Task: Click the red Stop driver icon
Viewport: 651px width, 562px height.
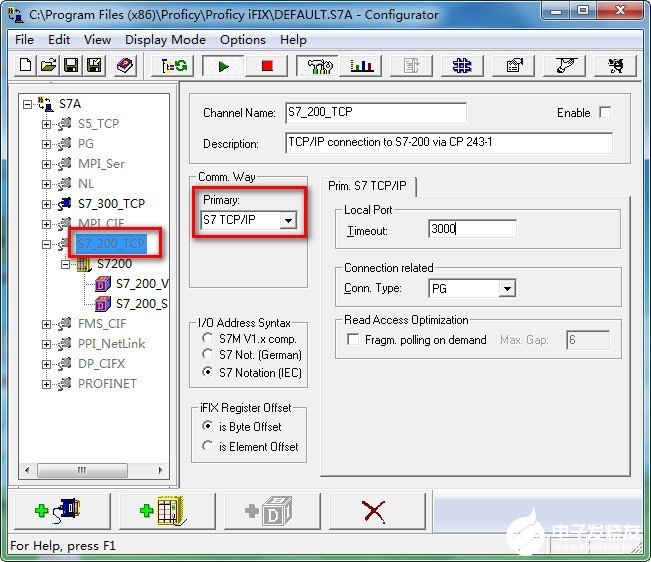Action: pyautogui.click(x=266, y=66)
